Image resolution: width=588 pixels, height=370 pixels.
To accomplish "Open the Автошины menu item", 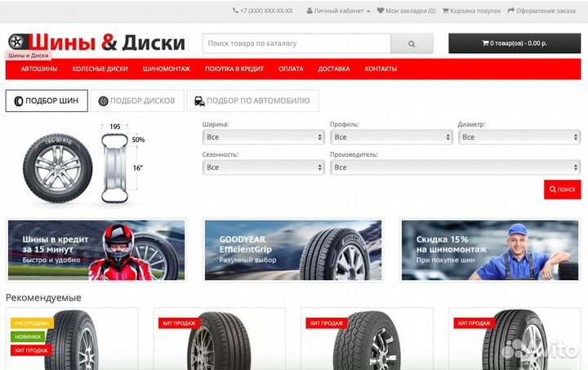I will click(39, 69).
